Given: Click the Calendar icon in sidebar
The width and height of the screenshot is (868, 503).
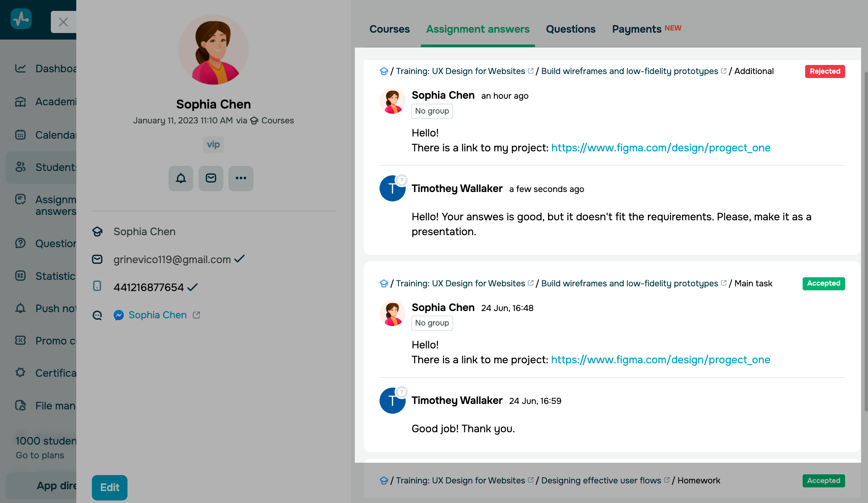Looking at the screenshot, I should click(20, 135).
